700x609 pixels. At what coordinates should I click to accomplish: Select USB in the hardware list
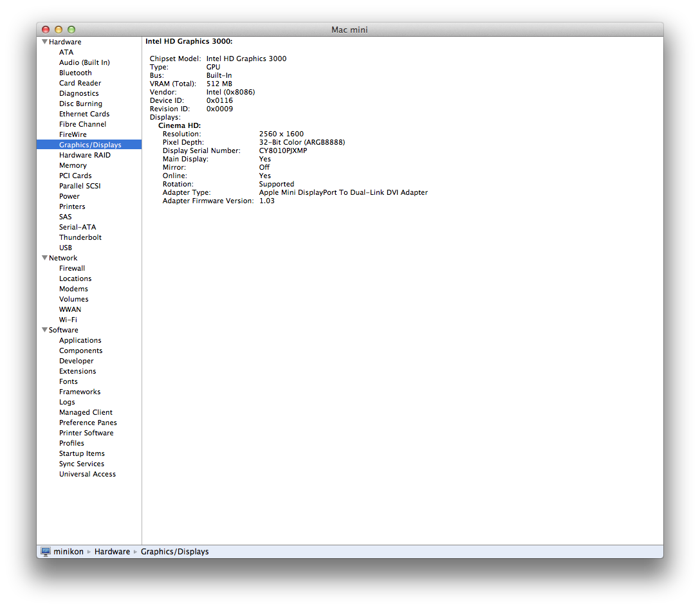(x=66, y=248)
